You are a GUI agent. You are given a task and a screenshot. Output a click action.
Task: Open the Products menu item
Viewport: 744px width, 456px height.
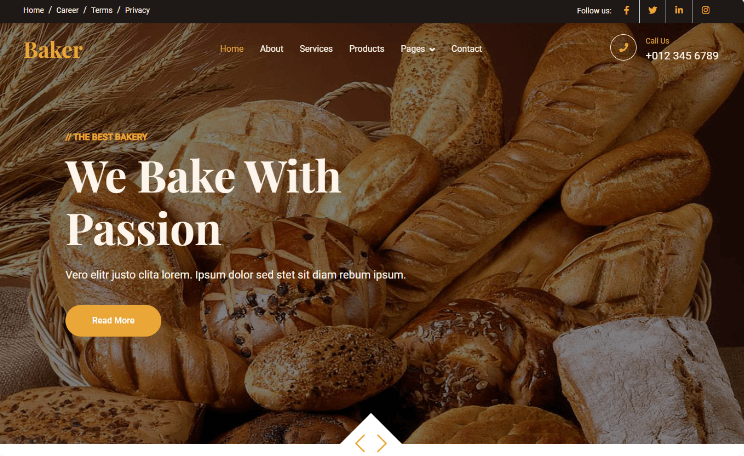click(367, 49)
